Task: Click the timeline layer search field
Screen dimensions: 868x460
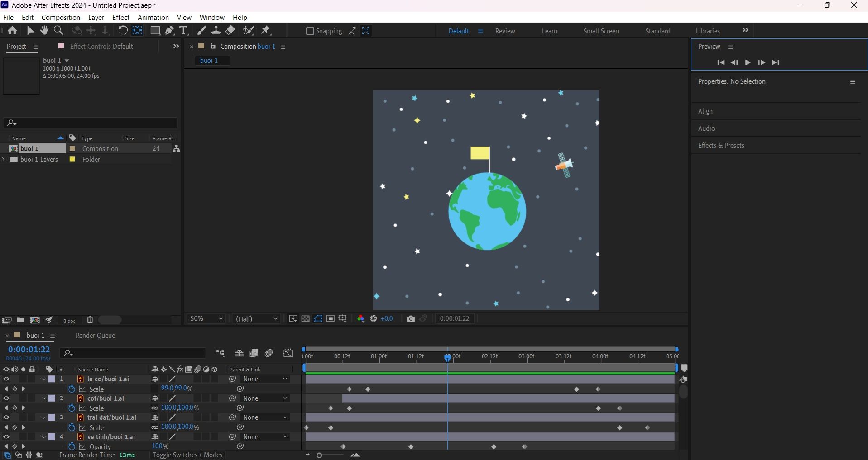Action: [134, 353]
